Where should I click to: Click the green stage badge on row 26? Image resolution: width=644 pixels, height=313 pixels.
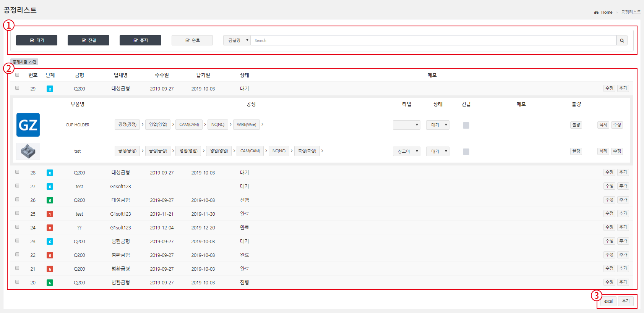pyautogui.click(x=50, y=200)
